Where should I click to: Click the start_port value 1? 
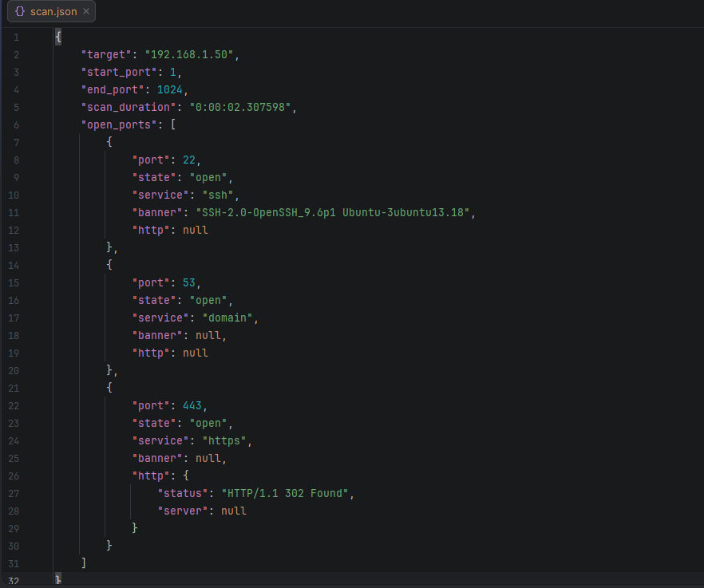tap(173, 73)
